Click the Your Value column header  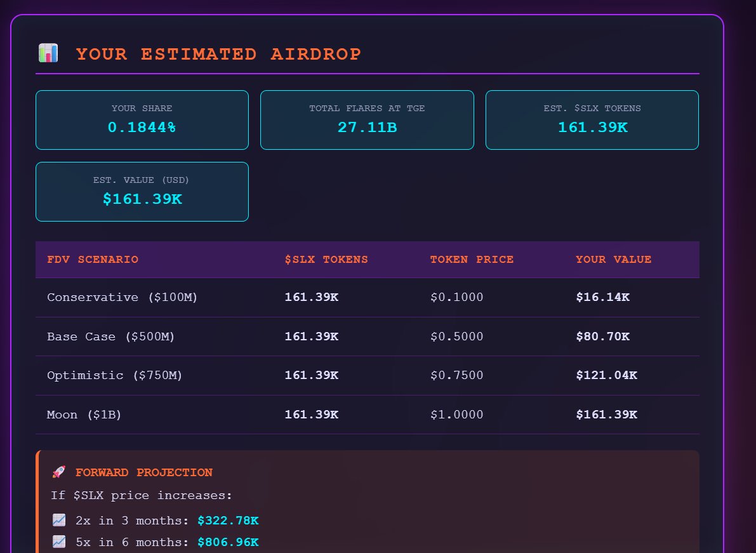[x=613, y=260]
